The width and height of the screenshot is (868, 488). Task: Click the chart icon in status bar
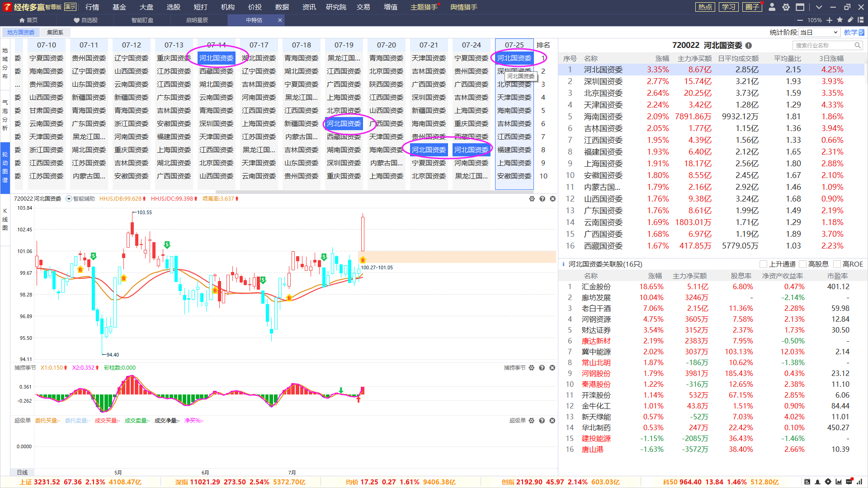pyautogui.click(x=839, y=482)
